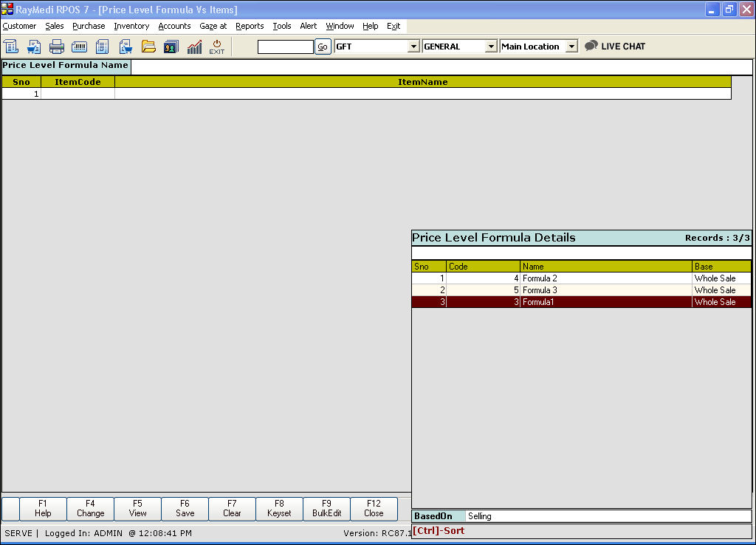The width and height of the screenshot is (756, 545).
Task: Click the F6 Save button
Action: click(x=185, y=509)
